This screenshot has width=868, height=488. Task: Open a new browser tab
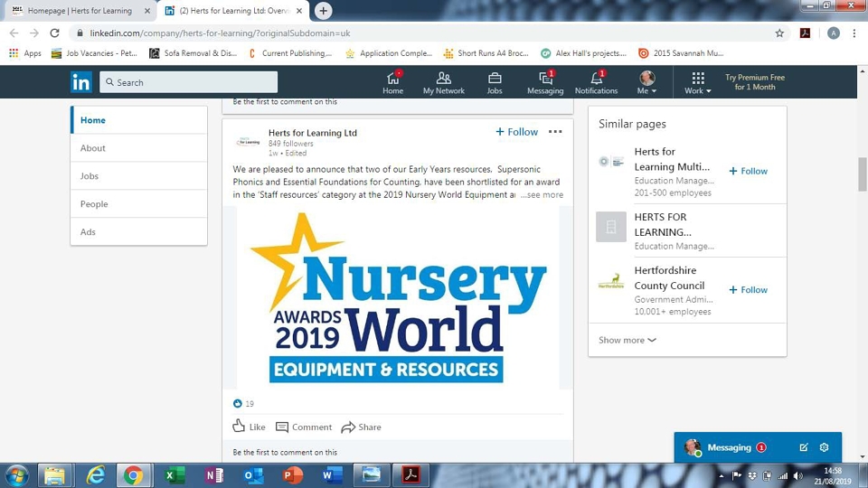click(x=324, y=11)
